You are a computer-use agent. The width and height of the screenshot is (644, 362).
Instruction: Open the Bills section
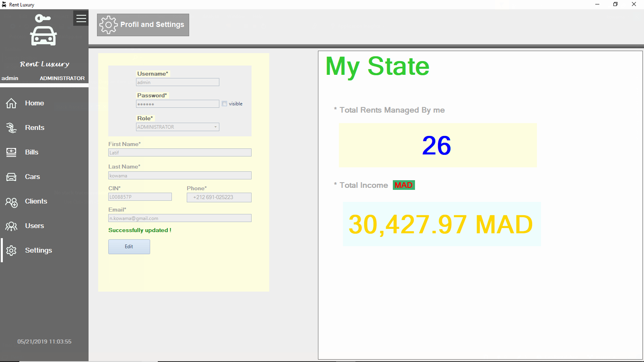[32, 152]
